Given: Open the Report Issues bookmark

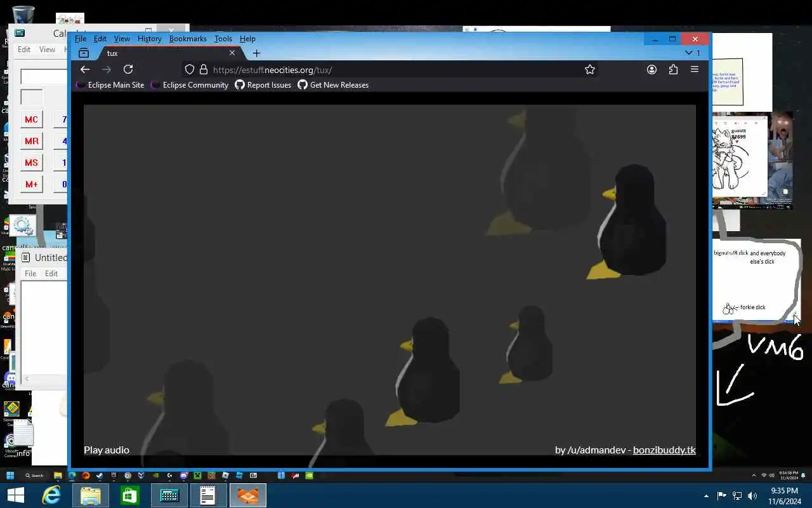Looking at the screenshot, I should (x=263, y=85).
